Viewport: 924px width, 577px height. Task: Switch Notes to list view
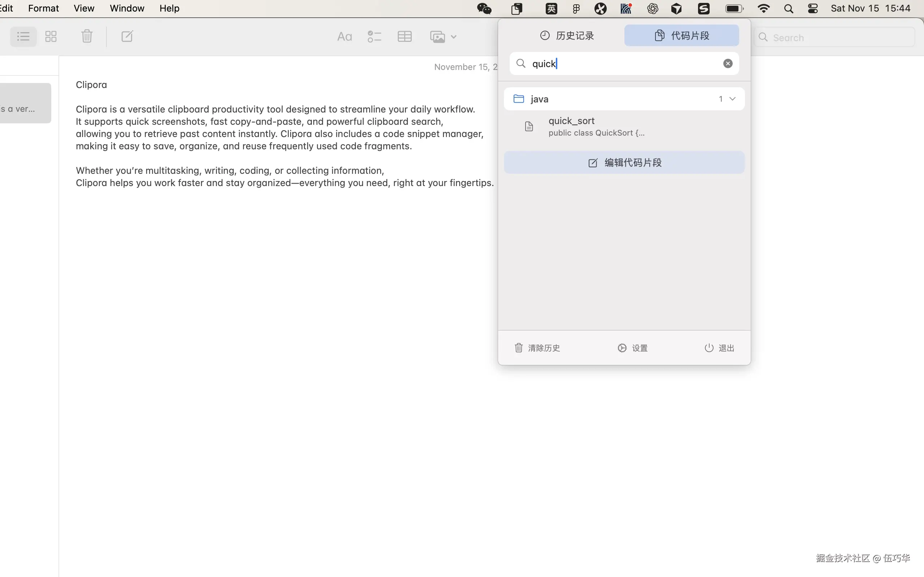(23, 37)
